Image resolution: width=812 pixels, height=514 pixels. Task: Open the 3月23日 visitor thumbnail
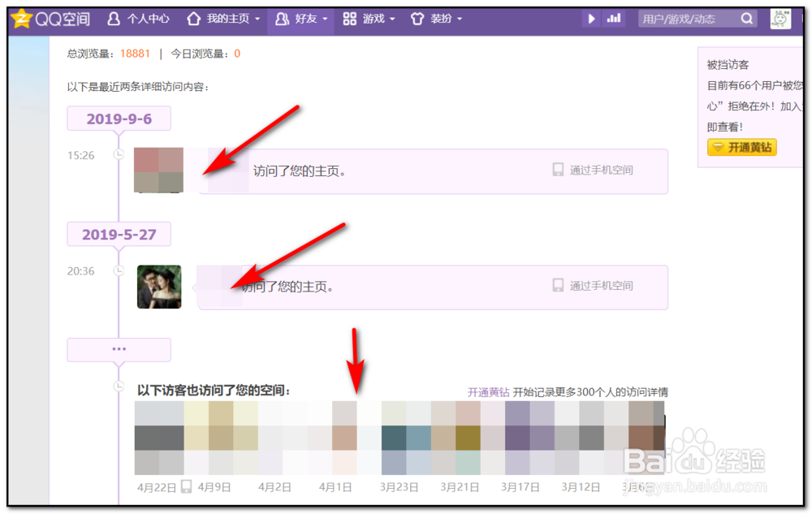[x=401, y=438]
